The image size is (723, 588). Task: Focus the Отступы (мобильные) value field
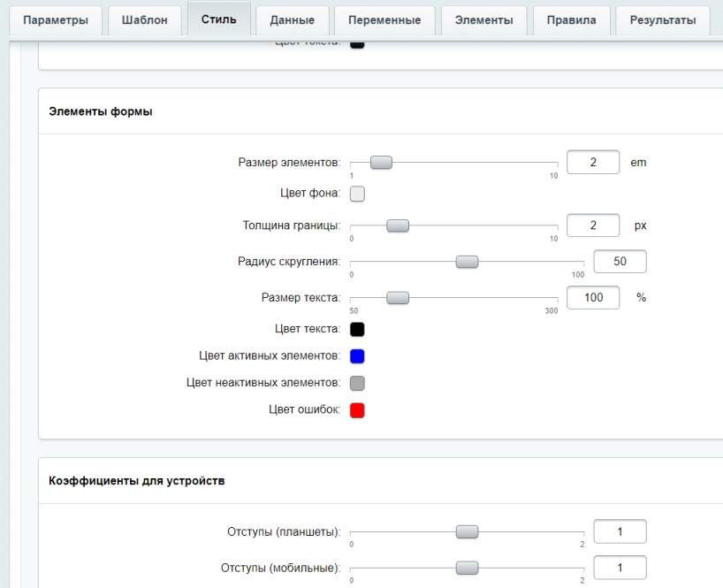tap(620, 567)
